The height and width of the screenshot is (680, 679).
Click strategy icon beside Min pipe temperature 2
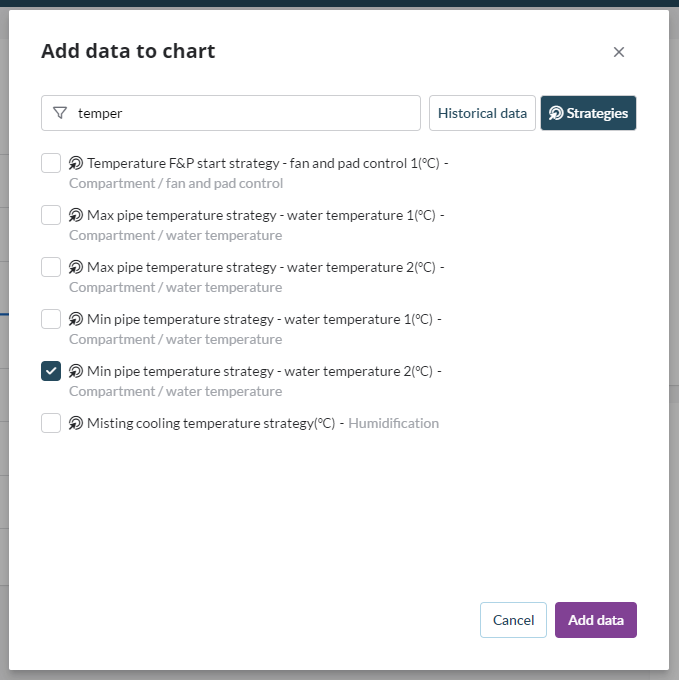76,371
